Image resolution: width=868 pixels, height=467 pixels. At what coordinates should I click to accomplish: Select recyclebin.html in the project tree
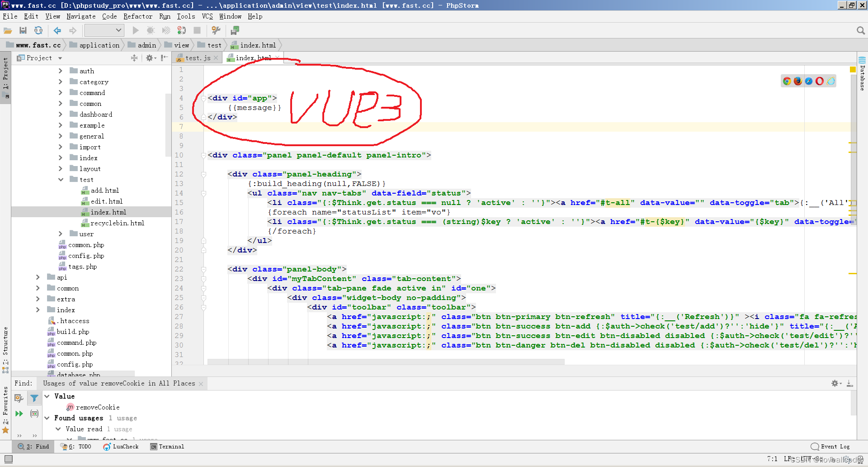113,223
